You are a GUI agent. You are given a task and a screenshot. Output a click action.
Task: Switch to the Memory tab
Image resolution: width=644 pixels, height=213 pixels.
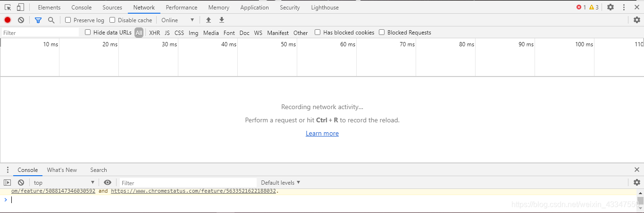pyautogui.click(x=219, y=7)
